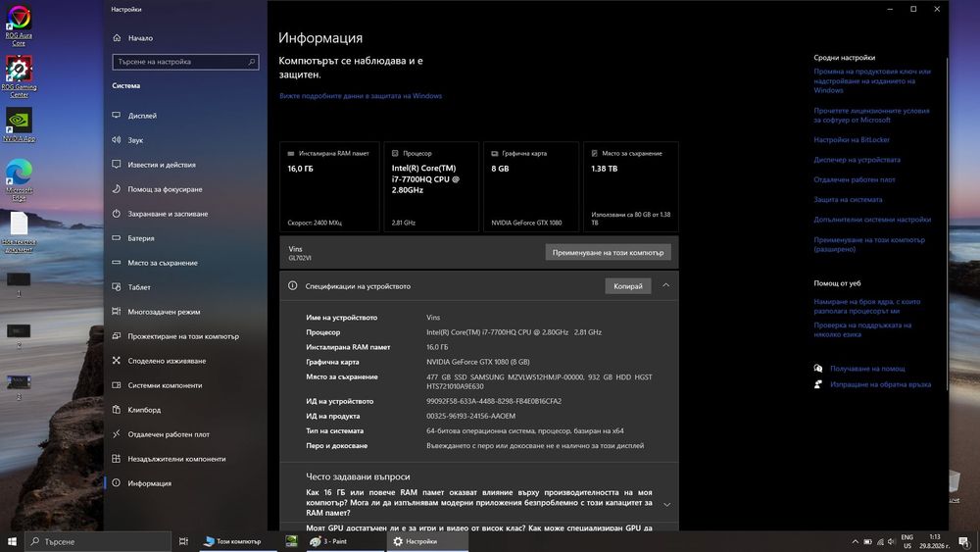Switch to 3 - Paint taskbar window

(x=344, y=541)
